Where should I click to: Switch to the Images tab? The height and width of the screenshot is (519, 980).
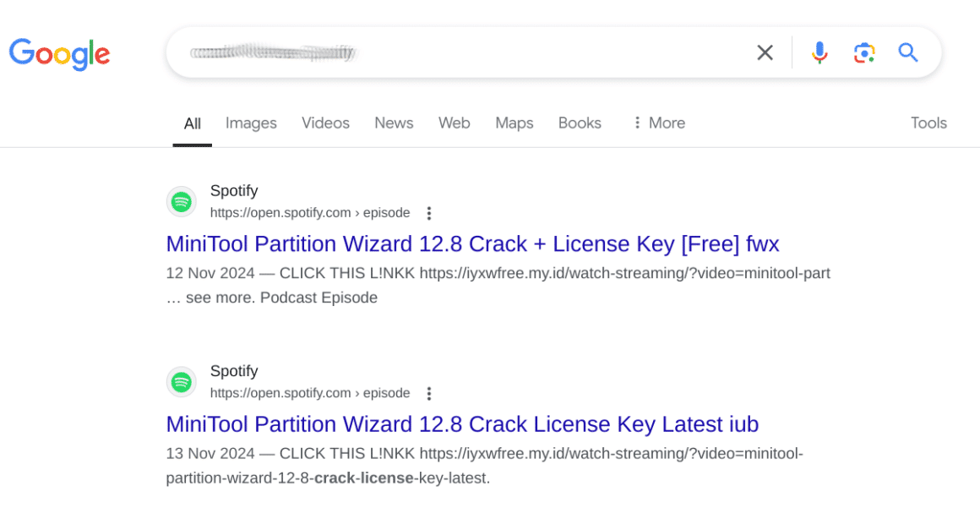[251, 123]
